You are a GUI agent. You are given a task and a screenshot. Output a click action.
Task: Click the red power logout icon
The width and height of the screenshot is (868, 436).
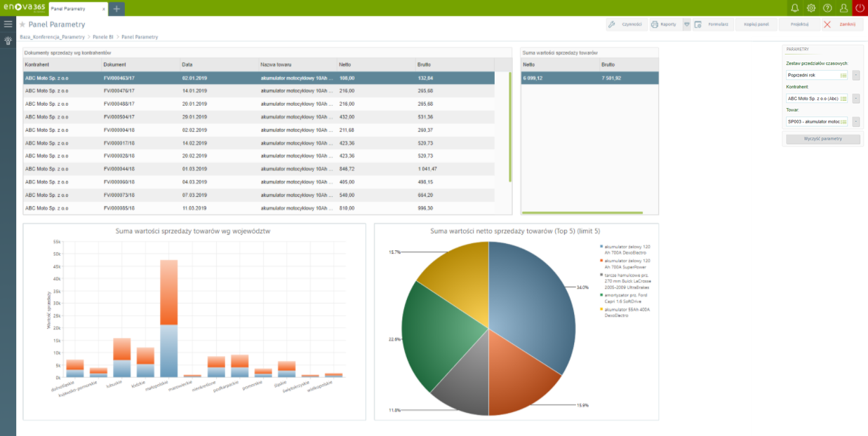coord(860,8)
